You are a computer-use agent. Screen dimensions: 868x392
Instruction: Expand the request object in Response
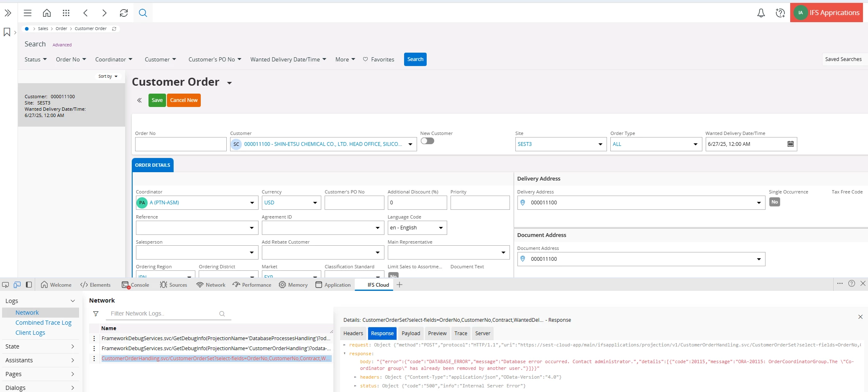coord(345,345)
